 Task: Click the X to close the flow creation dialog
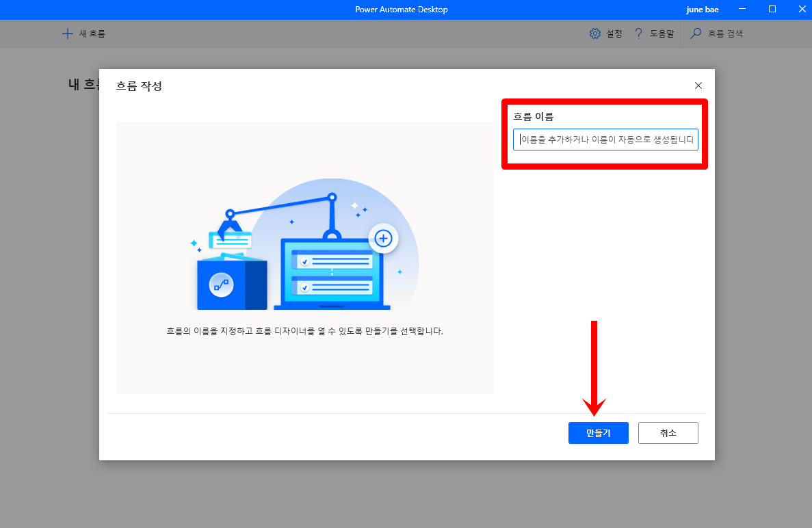(x=698, y=85)
